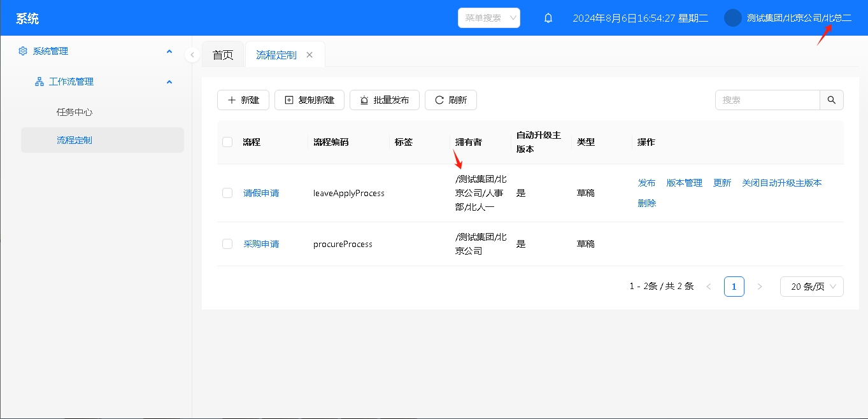
Task: Toggle the select-all checkbox in the table header
Action: [227, 142]
